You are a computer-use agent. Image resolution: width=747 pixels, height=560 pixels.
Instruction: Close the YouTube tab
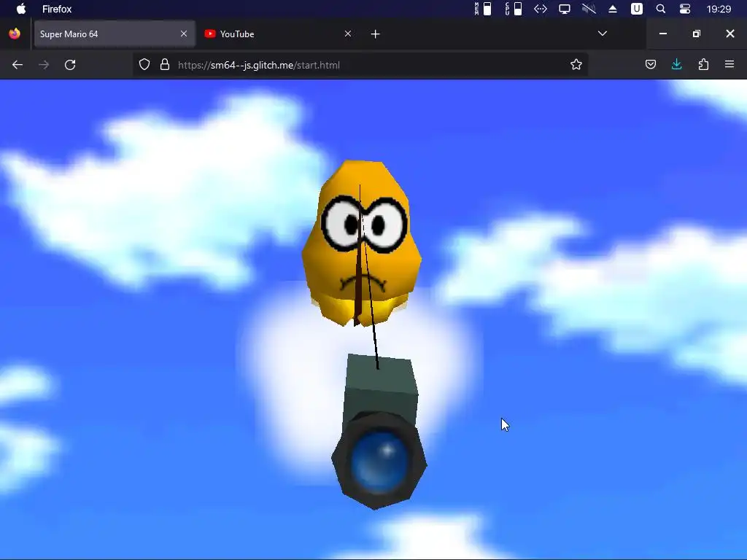pyautogui.click(x=348, y=34)
